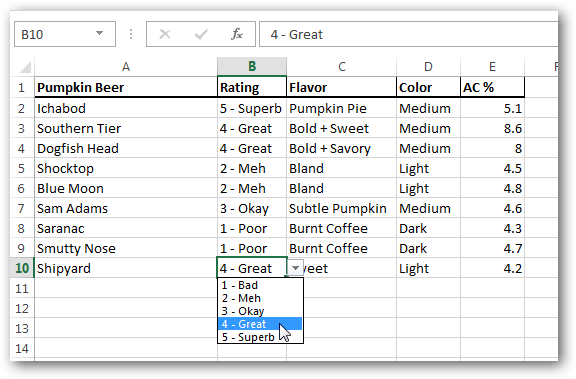Select column A header
Image resolution: width=576 pixels, height=379 pixels.
click(126, 67)
